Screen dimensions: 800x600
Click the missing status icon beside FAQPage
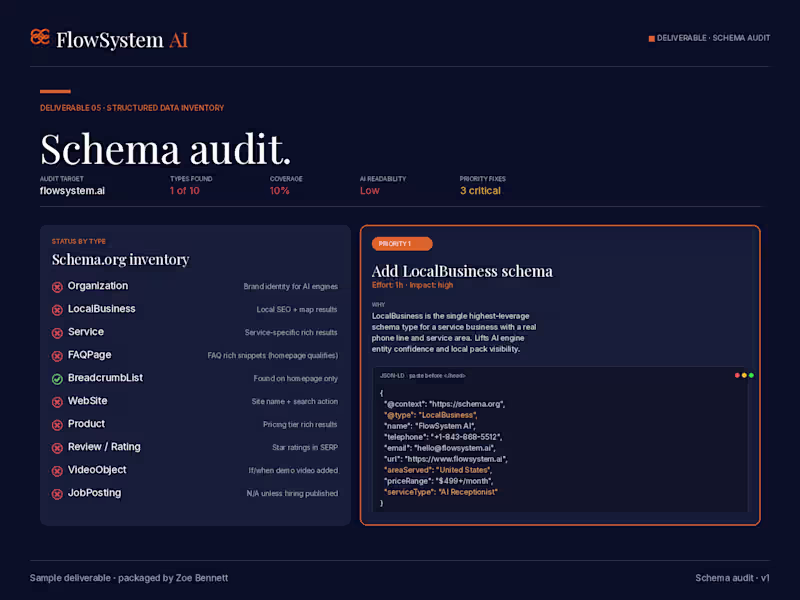click(x=57, y=356)
